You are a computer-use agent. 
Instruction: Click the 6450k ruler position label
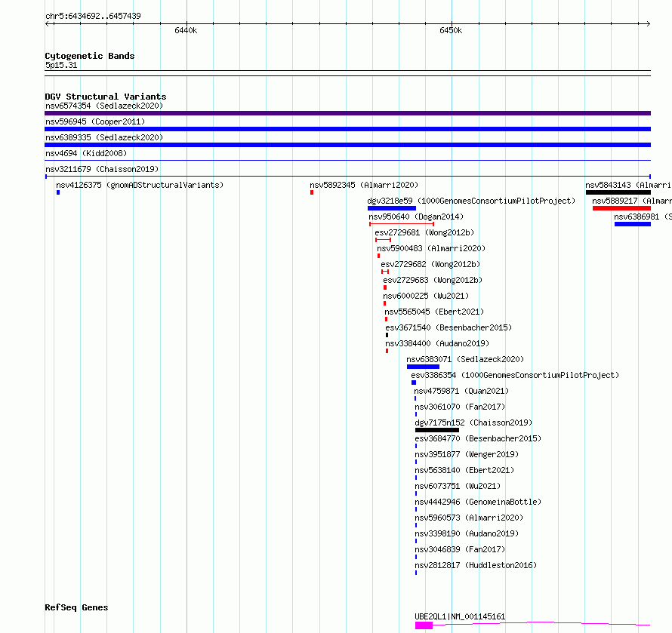451,30
